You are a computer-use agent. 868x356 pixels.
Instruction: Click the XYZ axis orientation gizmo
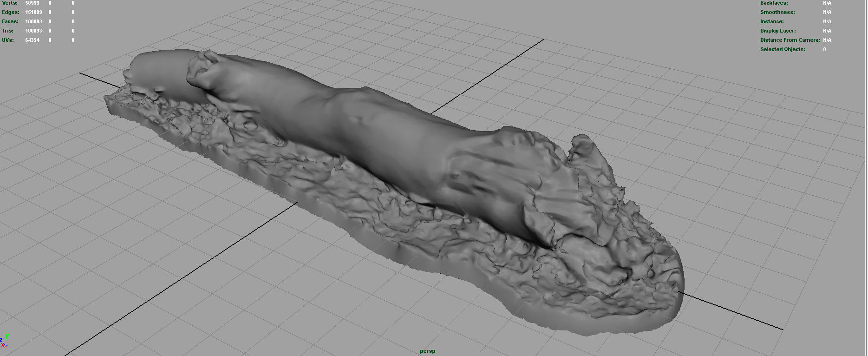click(x=4, y=341)
